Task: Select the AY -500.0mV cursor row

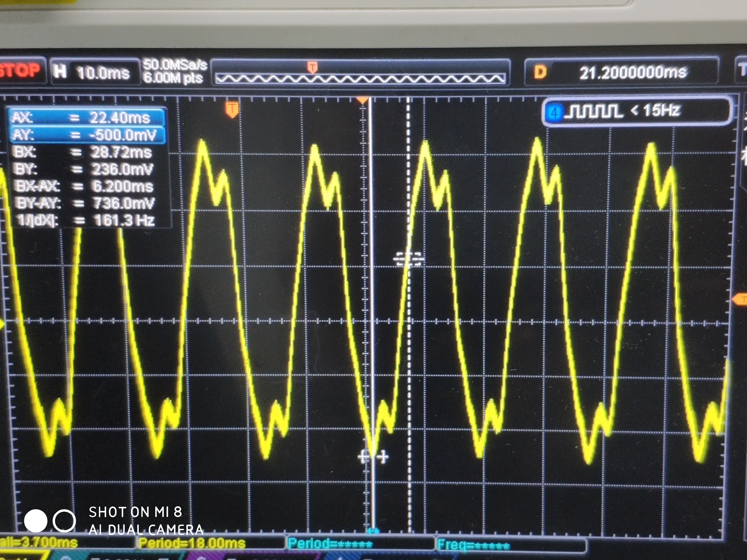Action: pyautogui.click(x=87, y=135)
